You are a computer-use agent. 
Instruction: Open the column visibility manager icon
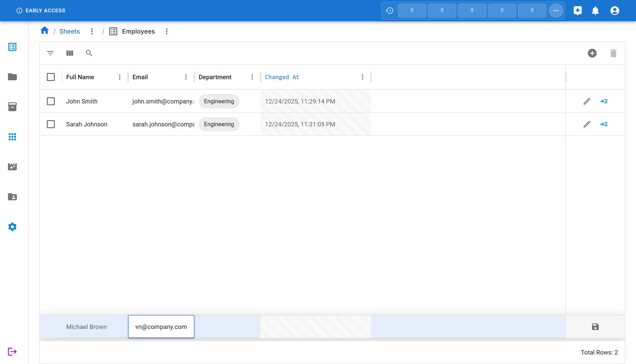(70, 53)
